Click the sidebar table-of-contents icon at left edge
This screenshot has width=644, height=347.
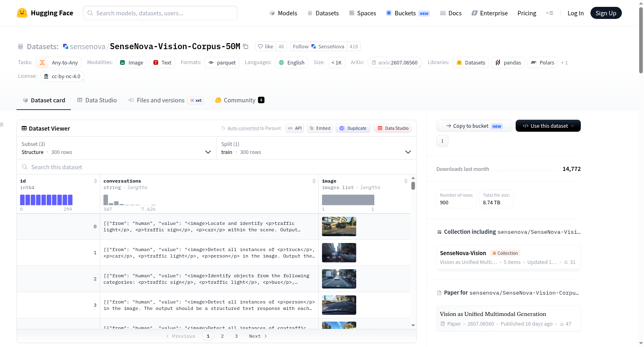[x=2, y=125]
